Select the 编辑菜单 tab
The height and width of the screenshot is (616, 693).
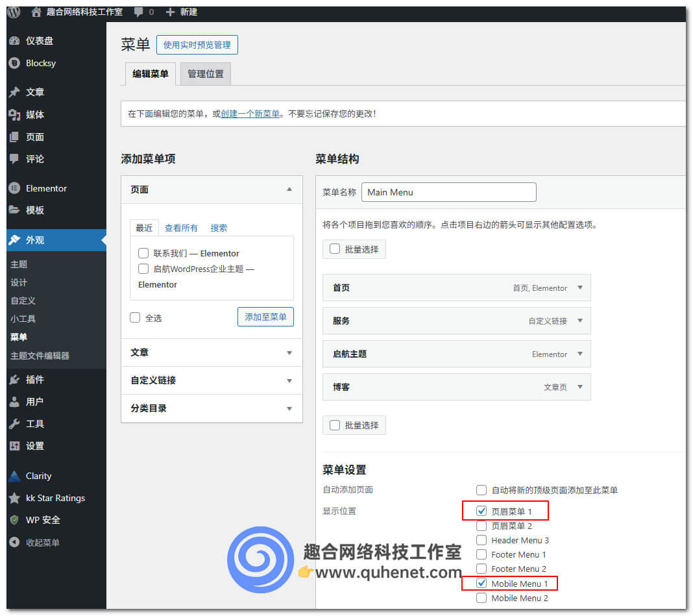tap(150, 73)
